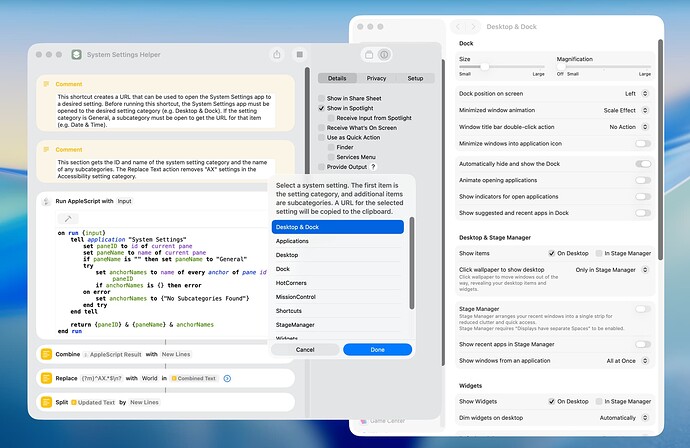Toggle Show in Spotlight checkbox
This screenshot has width=690, height=448.
point(322,108)
